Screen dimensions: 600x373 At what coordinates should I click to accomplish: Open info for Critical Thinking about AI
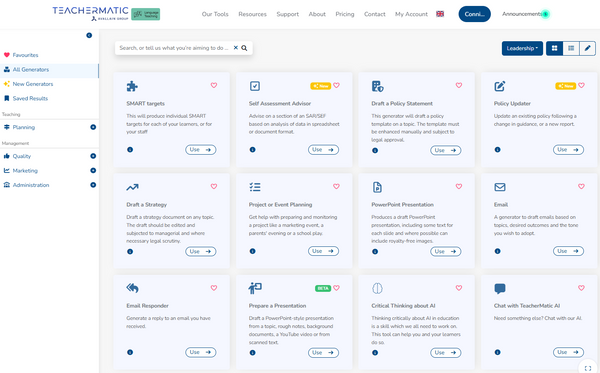375,352
